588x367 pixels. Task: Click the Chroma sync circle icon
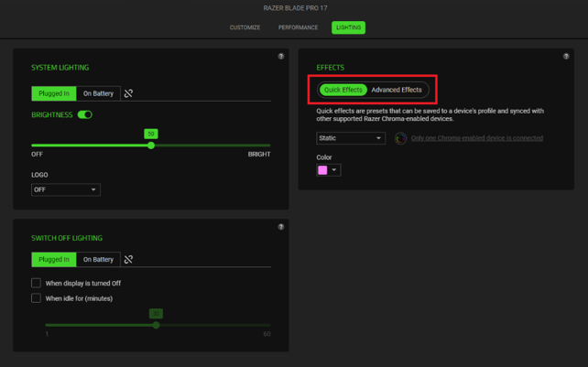click(400, 138)
